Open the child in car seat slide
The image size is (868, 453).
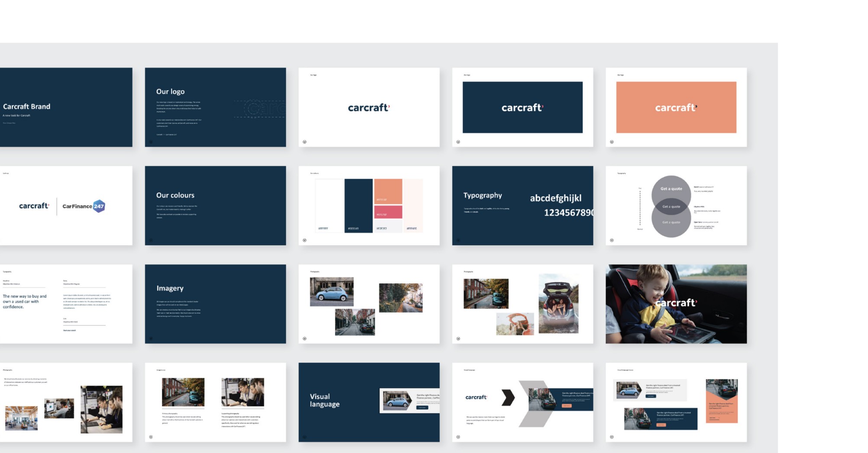pyautogui.click(x=676, y=304)
